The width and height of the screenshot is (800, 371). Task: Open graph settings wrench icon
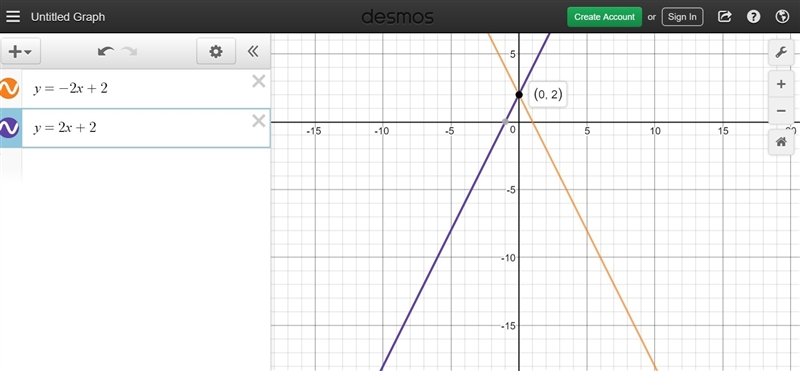tap(781, 52)
